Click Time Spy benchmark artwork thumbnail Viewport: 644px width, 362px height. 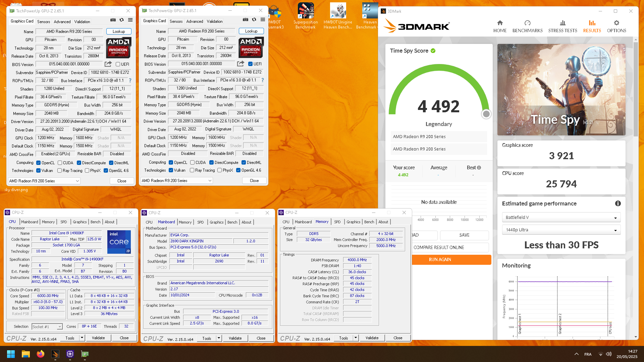click(x=561, y=90)
